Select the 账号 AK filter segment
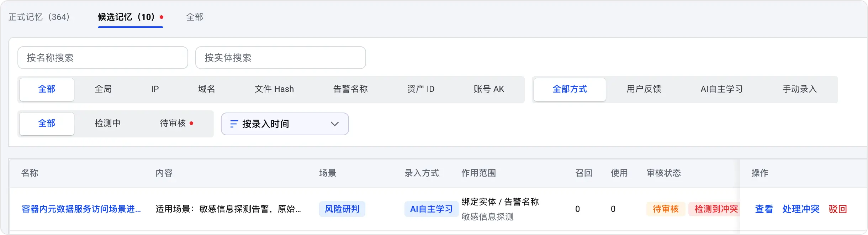The image size is (868, 235). coord(489,89)
